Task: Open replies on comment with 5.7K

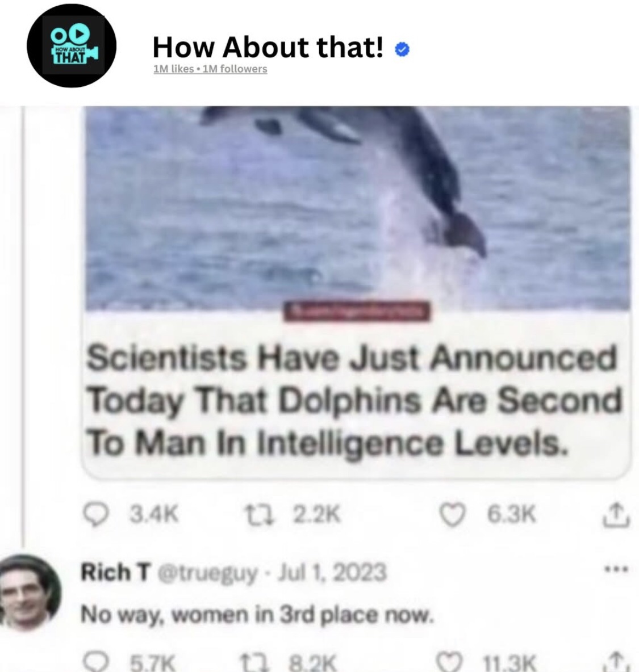Action: (x=96, y=662)
